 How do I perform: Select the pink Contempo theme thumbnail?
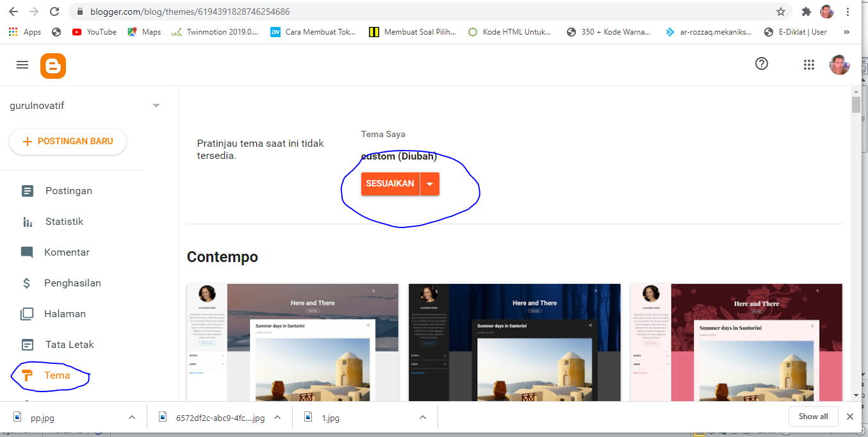(737, 343)
